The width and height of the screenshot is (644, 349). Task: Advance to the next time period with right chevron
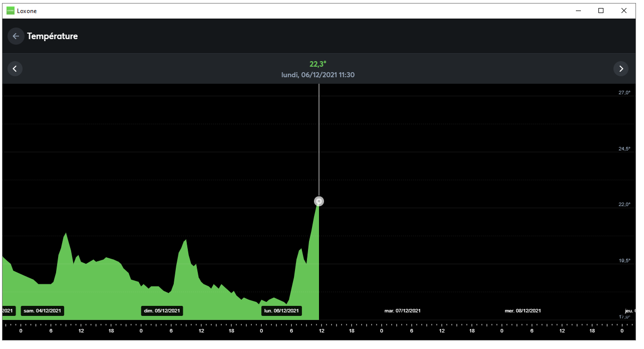pos(621,69)
